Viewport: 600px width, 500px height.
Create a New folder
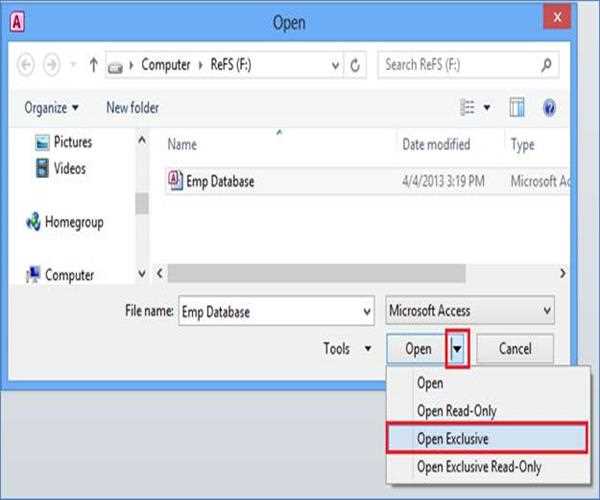(132, 107)
